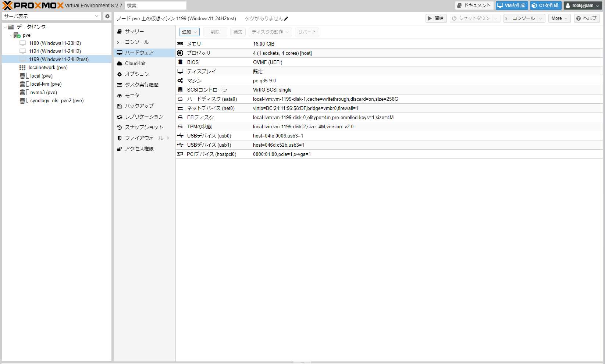Click the TPM state disk icon
Image resolution: width=605 pixels, height=364 pixels.
click(180, 127)
